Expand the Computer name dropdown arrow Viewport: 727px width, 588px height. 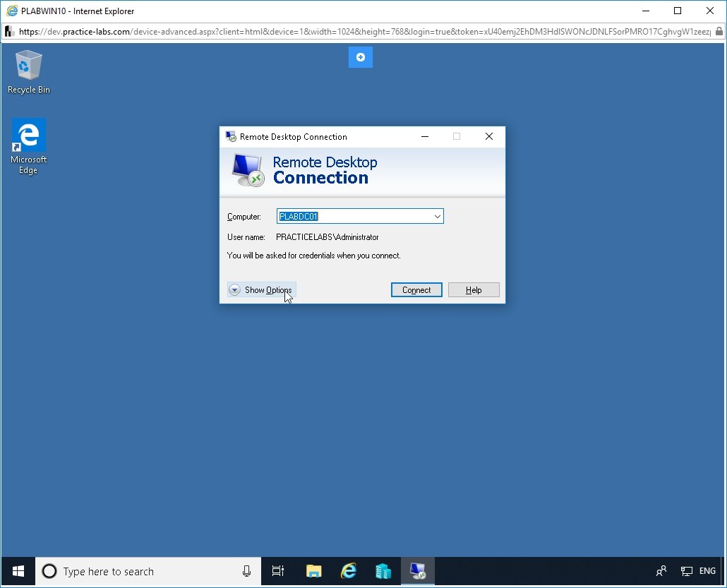coord(437,216)
